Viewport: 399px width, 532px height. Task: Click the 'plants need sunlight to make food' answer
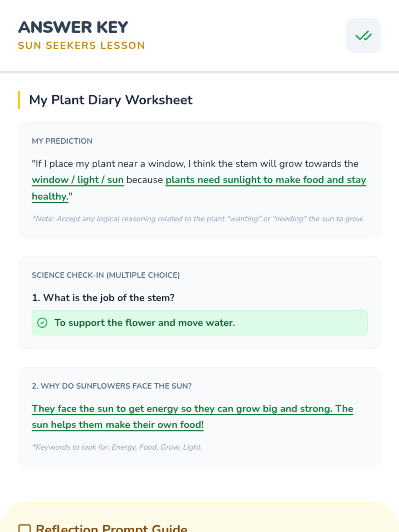pos(265,180)
